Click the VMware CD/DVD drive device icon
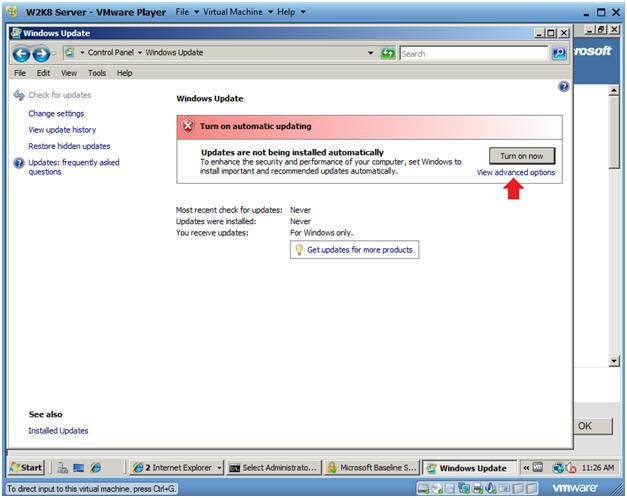Screen dimensions: 627x498 click(437, 488)
